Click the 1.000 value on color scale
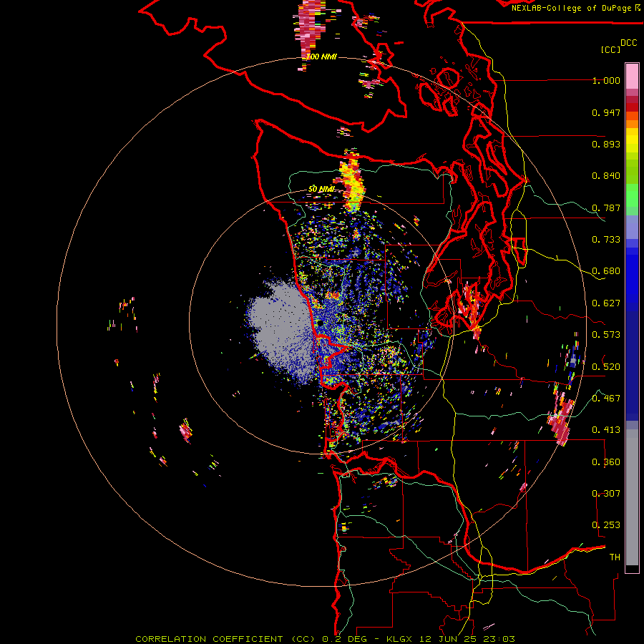Image resolution: width=644 pixels, height=644 pixels. (606, 80)
